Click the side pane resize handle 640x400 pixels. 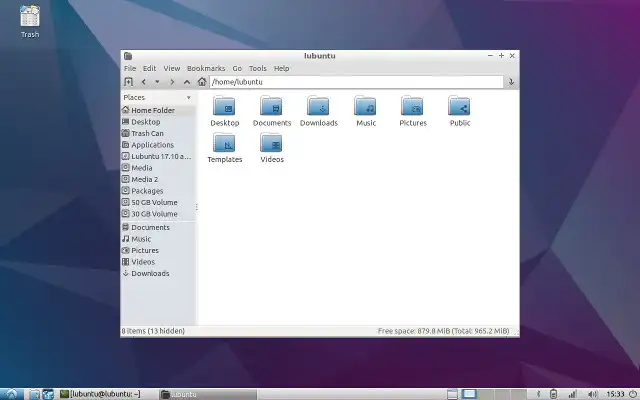click(196, 208)
